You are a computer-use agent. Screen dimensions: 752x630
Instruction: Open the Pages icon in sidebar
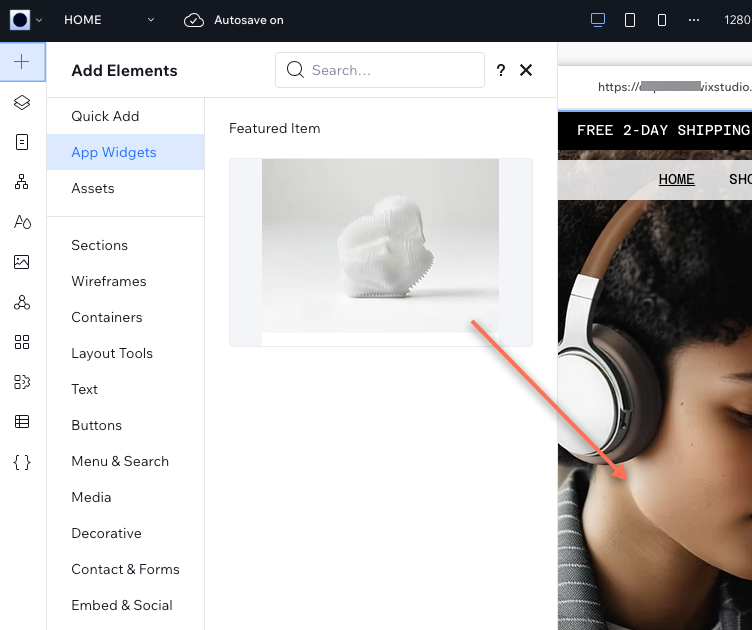[22, 142]
